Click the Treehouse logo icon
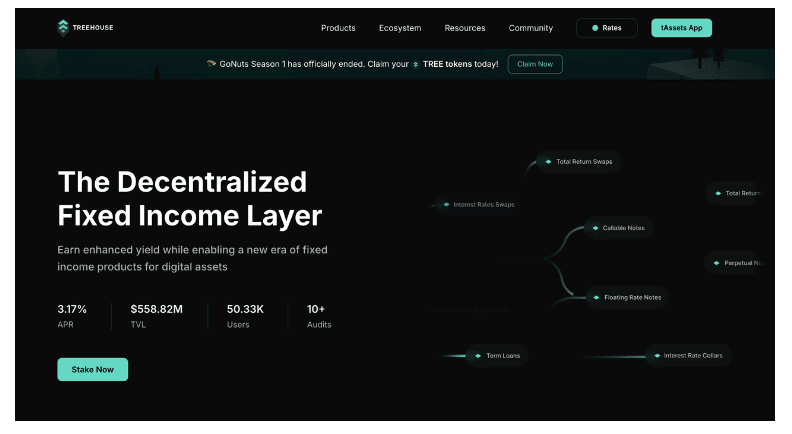Screen dimensions: 792x434 pos(63,28)
